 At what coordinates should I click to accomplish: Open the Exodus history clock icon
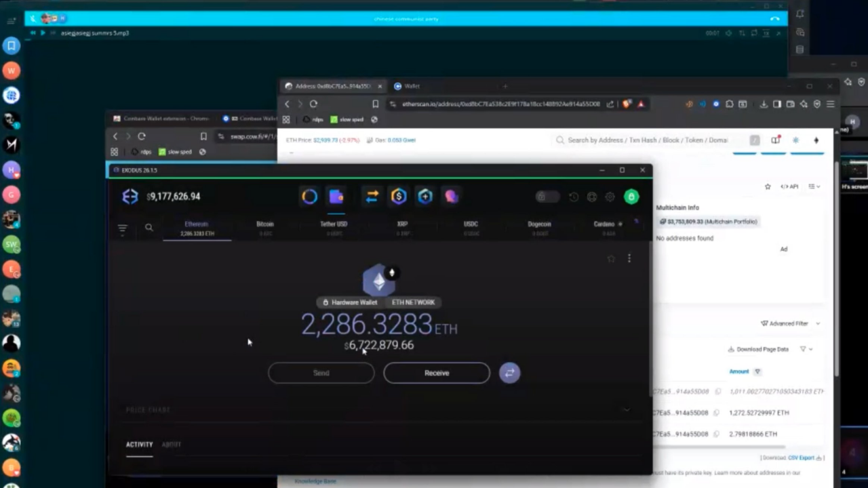[x=574, y=197]
